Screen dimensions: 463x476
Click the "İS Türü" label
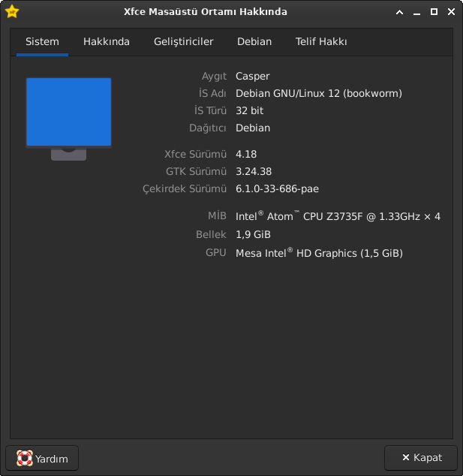pos(210,110)
